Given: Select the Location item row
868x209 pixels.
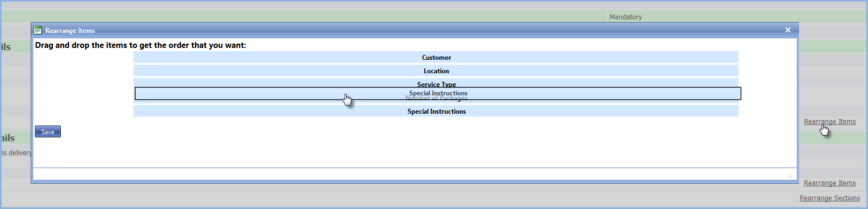Looking at the screenshot, I should (436, 71).
